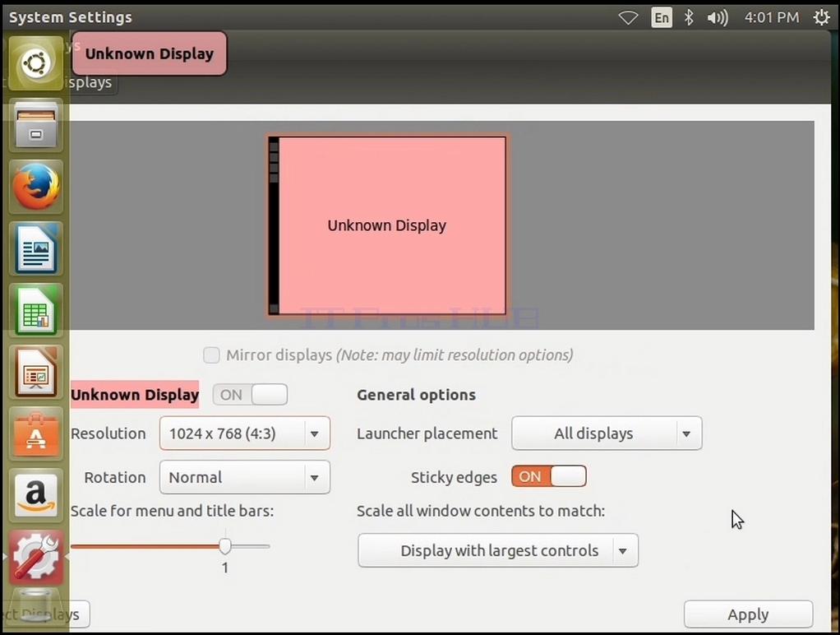This screenshot has width=840, height=635.
Task: Click the Detect Displays button
Action: pos(45,614)
